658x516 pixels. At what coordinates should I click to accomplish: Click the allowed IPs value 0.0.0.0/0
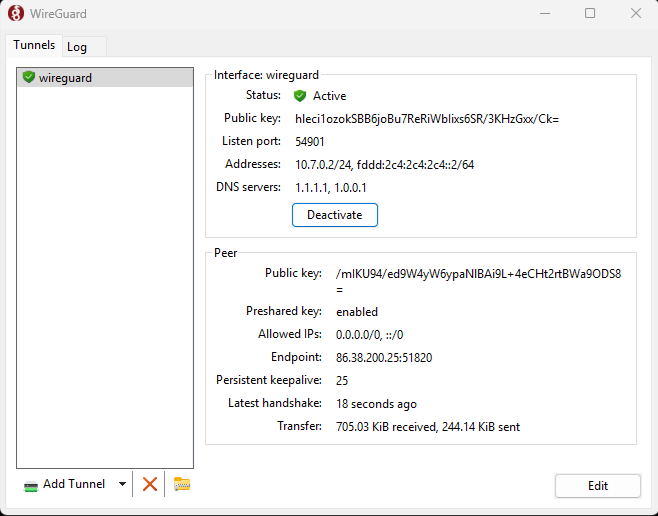pyautogui.click(x=358, y=335)
